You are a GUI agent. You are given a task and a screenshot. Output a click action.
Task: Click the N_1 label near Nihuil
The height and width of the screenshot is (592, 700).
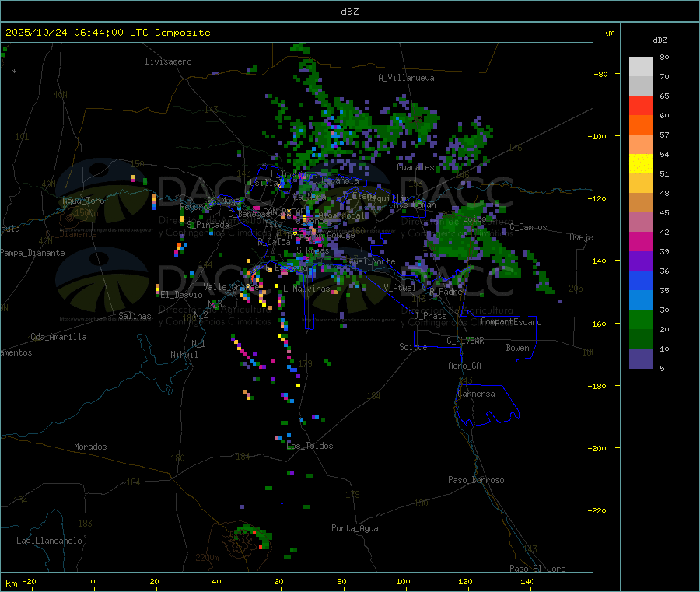198,343
